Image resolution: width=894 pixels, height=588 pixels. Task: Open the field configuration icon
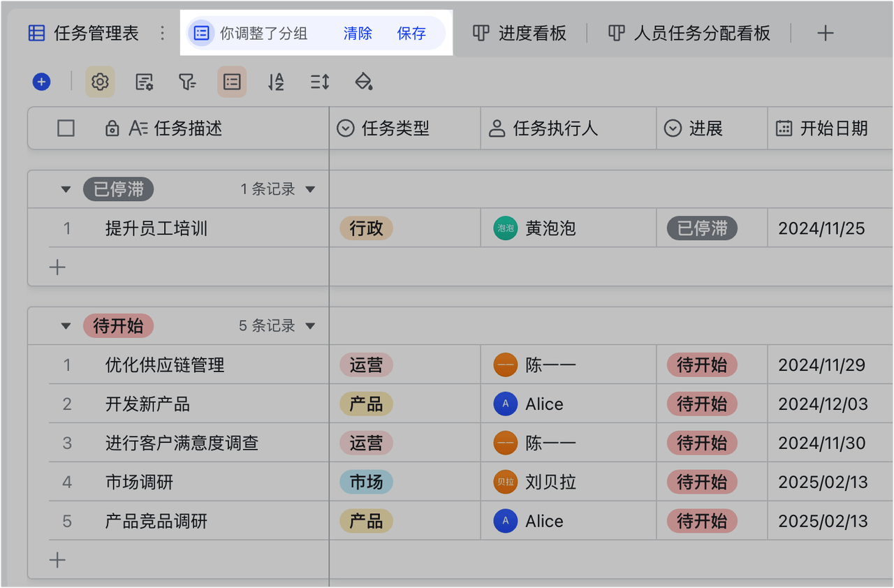click(144, 82)
